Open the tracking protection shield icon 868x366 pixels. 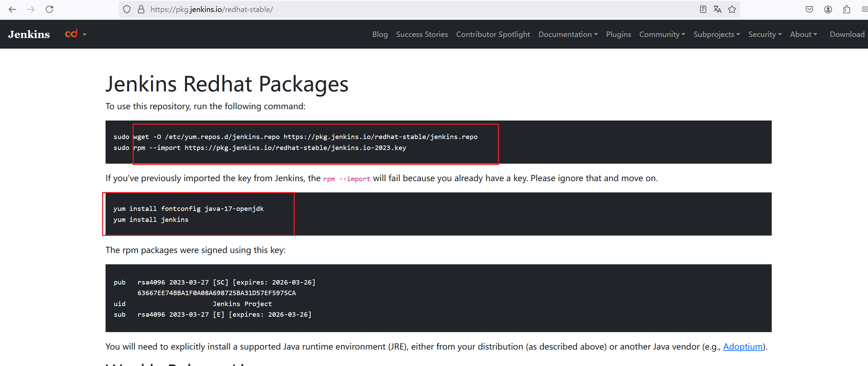tap(127, 9)
